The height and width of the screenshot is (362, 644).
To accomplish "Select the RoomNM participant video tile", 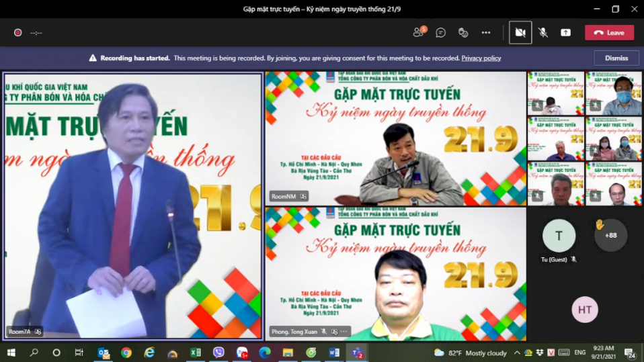I will coord(395,138).
